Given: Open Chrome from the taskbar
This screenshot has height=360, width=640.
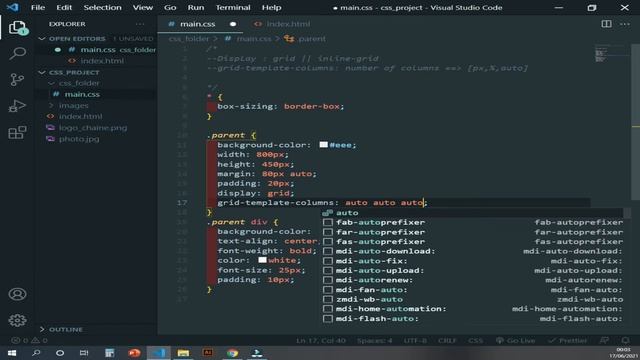Looking at the screenshot, I should (232, 353).
